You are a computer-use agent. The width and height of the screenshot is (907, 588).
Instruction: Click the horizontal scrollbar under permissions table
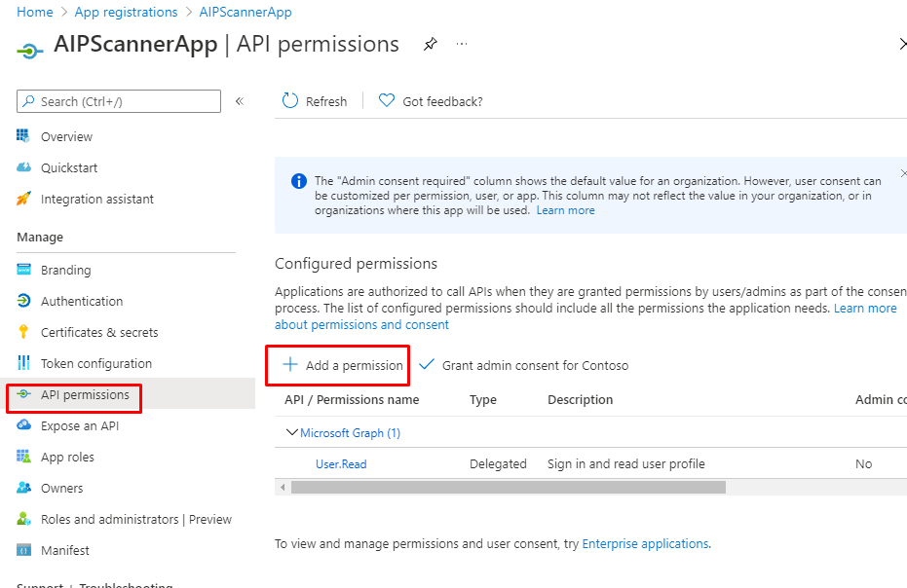pyautogui.click(x=507, y=487)
